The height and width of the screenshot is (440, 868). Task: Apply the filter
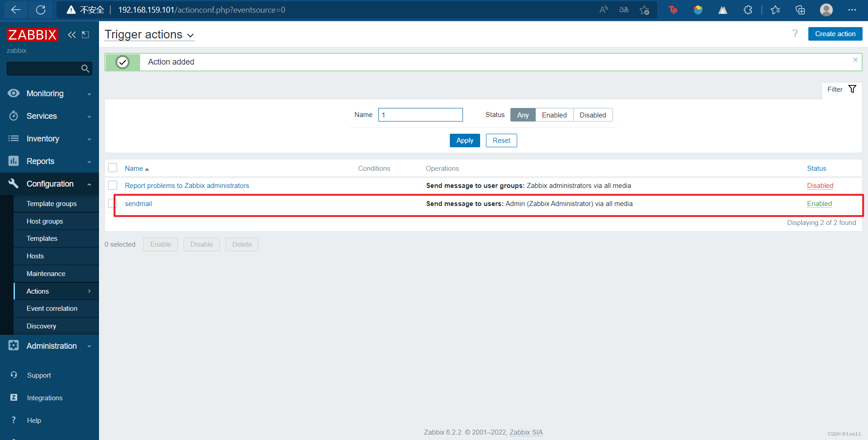click(x=465, y=140)
